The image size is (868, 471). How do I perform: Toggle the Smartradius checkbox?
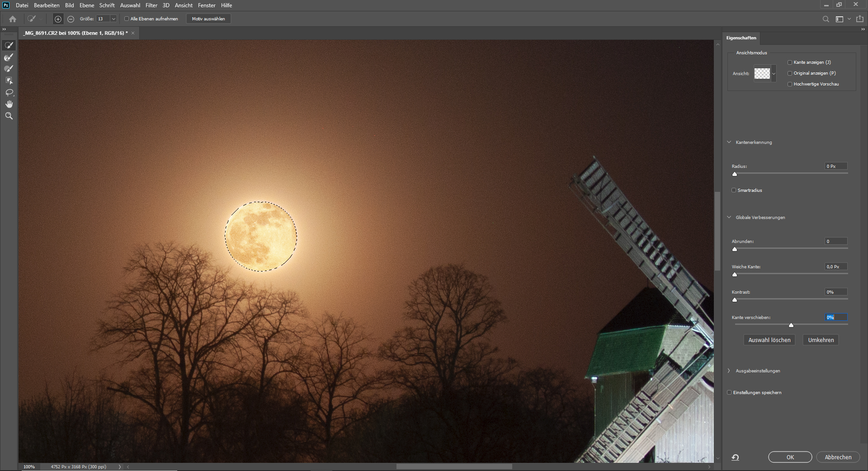click(x=734, y=190)
